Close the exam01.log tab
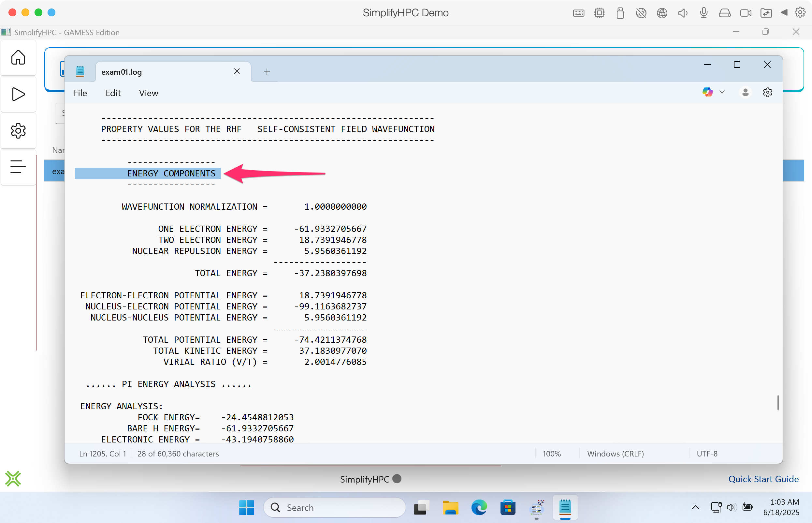Screen dimensions: 812x523 coord(237,71)
